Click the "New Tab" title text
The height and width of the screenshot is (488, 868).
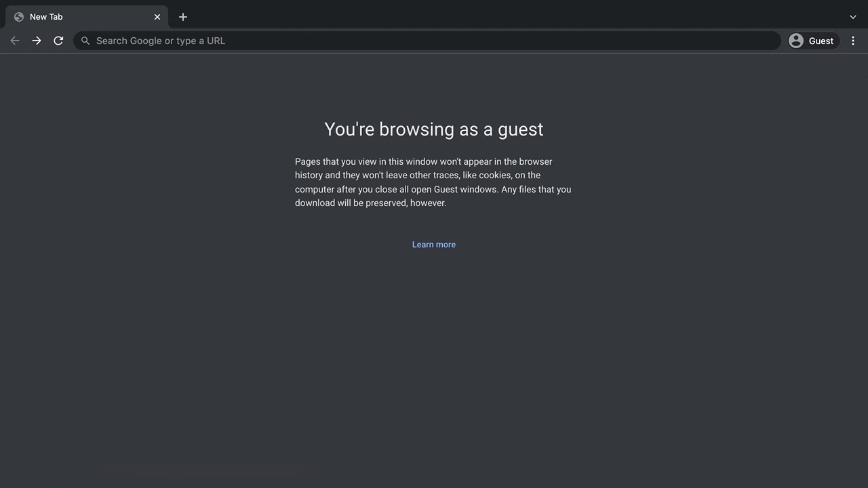click(x=46, y=17)
